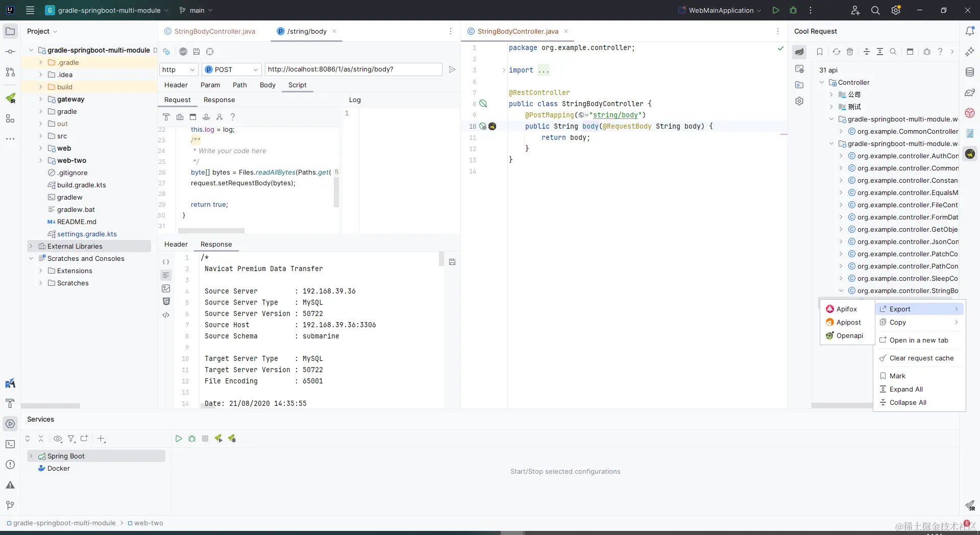Click the Project tree horizontal scrollbar
This screenshot has width=980, height=535.
click(51, 406)
